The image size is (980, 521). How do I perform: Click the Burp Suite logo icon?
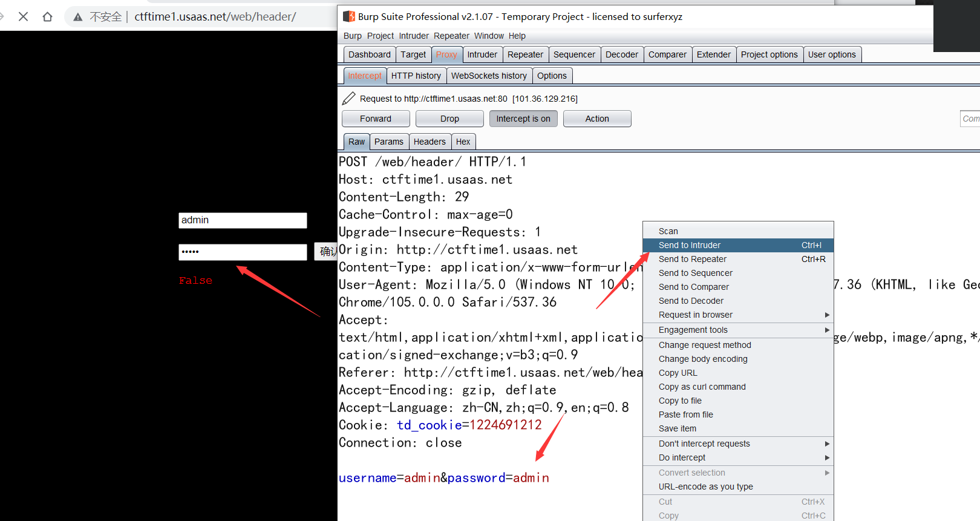(349, 16)
